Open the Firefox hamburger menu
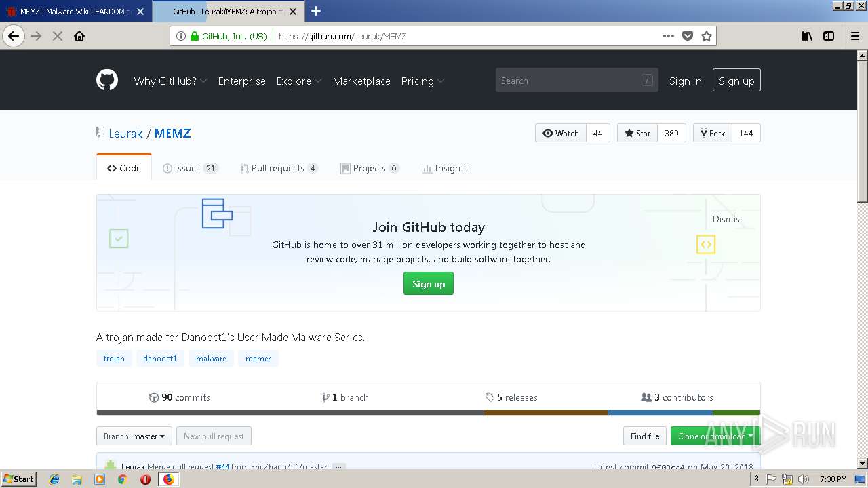Image resolution: width=868 pixels, height=488 pixels. coord(855,37)
